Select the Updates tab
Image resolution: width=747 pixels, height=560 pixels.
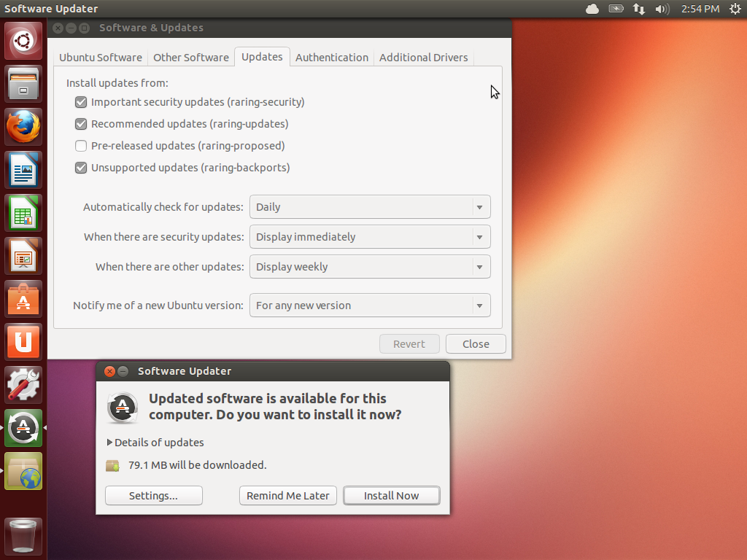pos(262,57)
